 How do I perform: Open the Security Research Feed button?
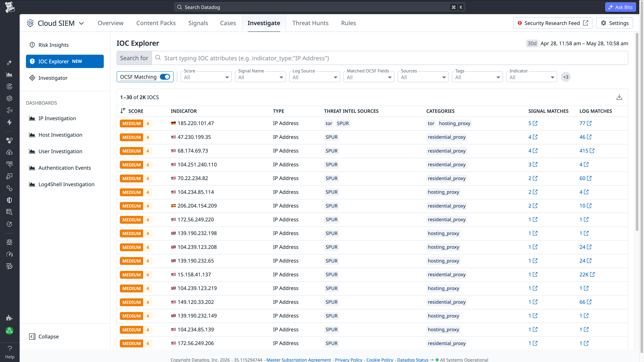pyautogui.click(x=553, y=23)
